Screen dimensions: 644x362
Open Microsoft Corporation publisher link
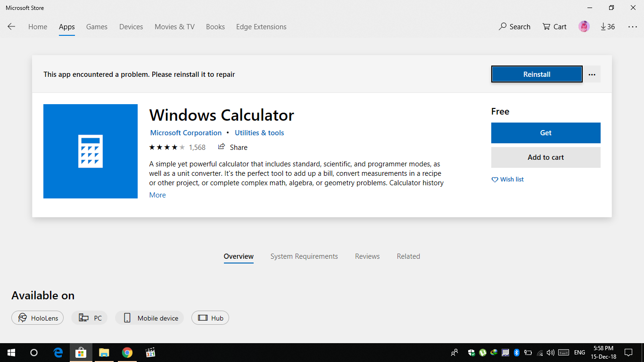(x=186, y=133)
